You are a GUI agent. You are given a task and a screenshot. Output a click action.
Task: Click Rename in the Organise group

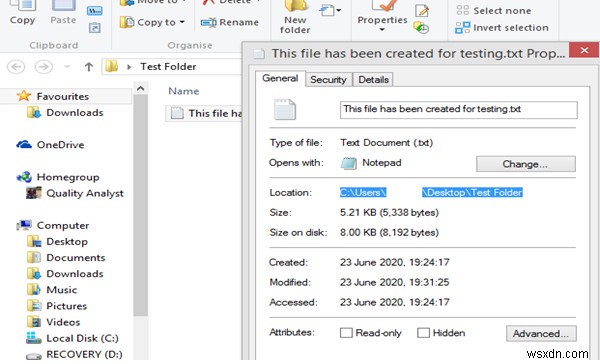[x=230, y=23]
